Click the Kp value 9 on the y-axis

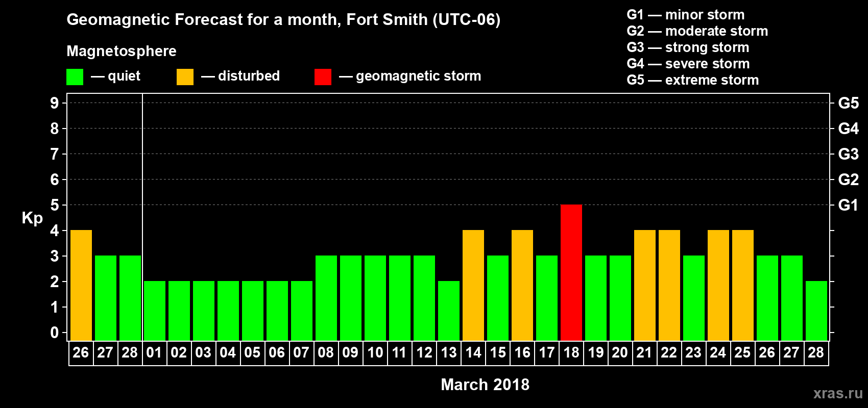[55, 103]
